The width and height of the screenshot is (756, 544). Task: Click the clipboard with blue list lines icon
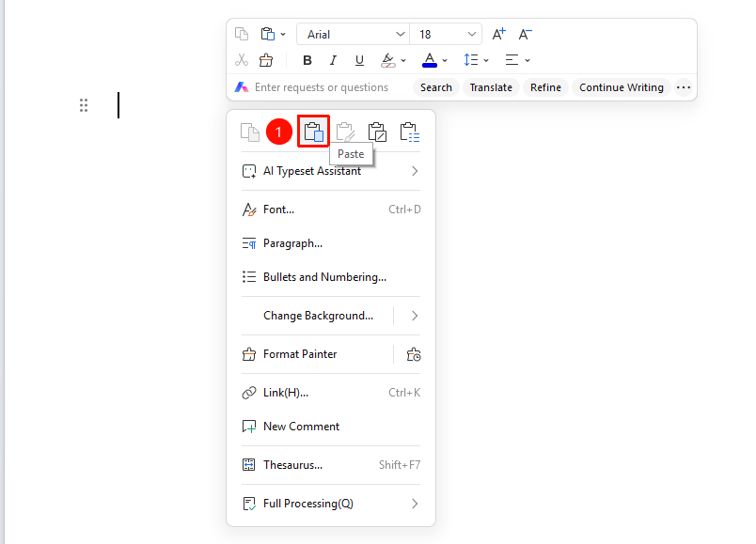pos(410,132)
